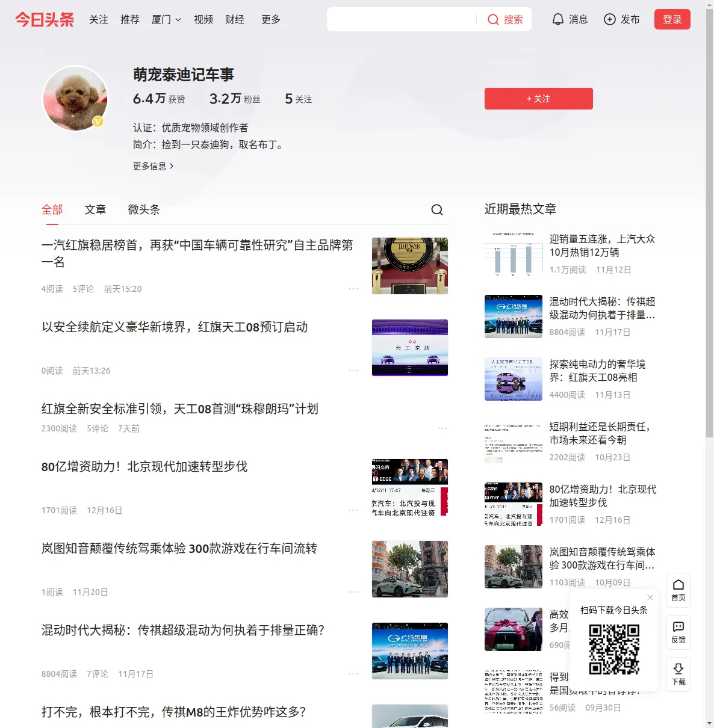The image size is (714, 728).
Task: Close the QR code download popup
Action: pos(650,597)
